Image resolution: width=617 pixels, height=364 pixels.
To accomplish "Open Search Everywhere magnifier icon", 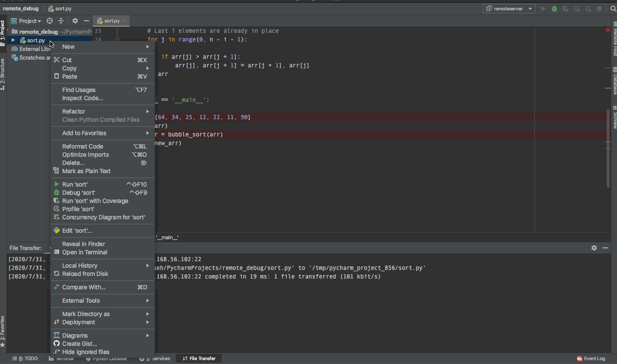I will click(613, 9).
